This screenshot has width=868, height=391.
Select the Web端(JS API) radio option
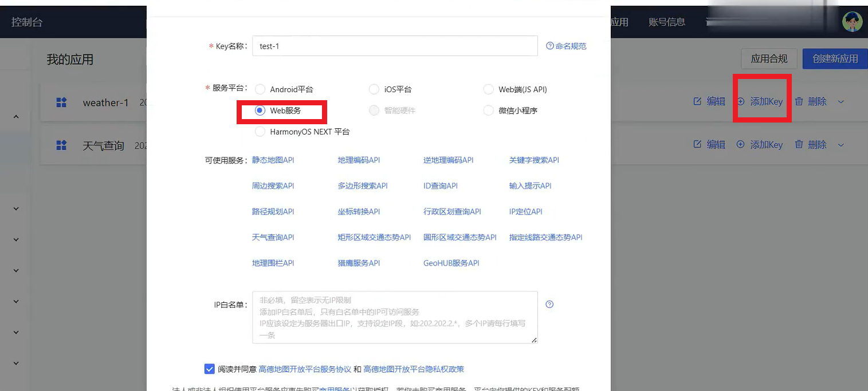(x=488, y=89)
